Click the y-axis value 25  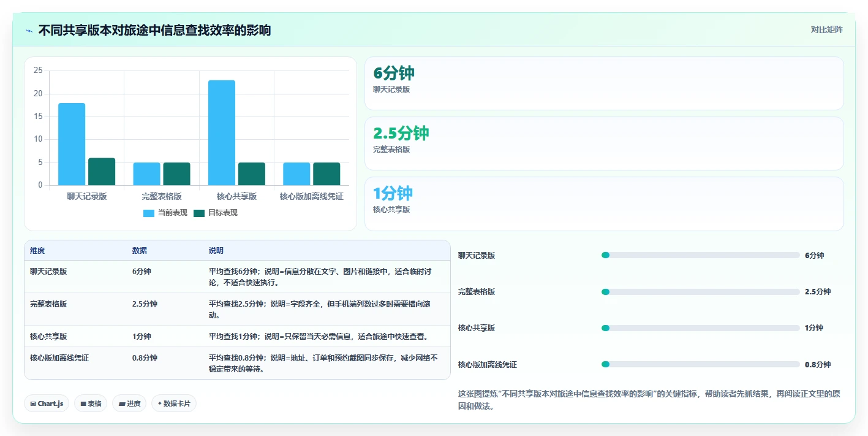[x=38, y=71]
